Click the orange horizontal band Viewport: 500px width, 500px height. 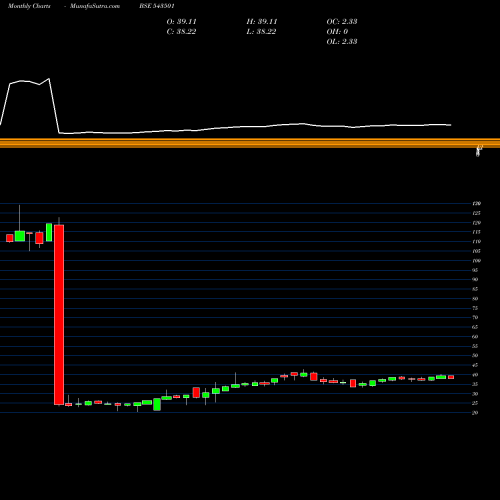pyautogui.click(x=250, y=143)
